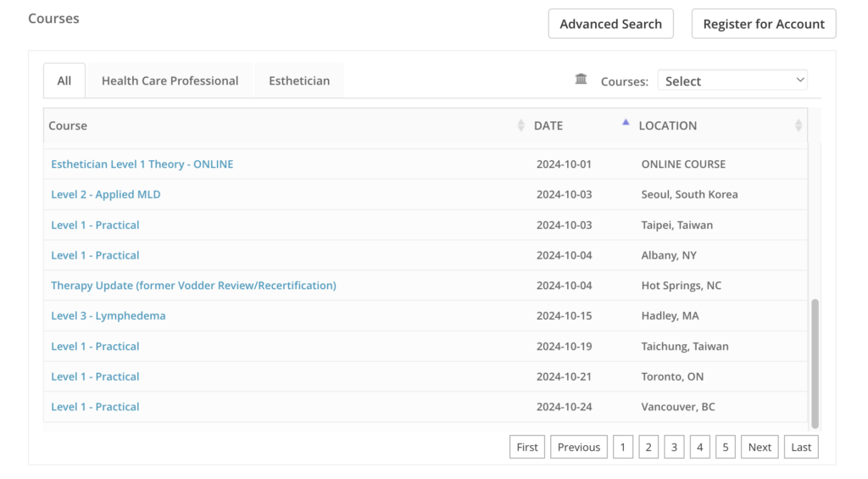The height and width of the screenshot is (479, 868).
Task: Sort table by the Course column arrows
Action: 520,125
